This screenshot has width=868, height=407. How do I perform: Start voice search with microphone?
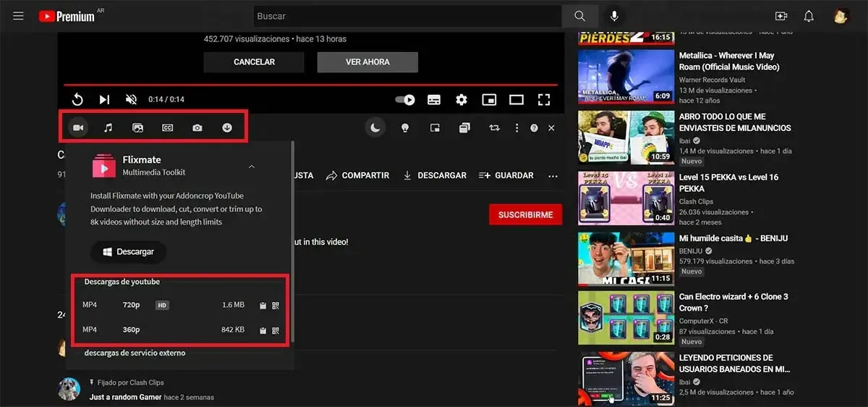tap(615, 16)
